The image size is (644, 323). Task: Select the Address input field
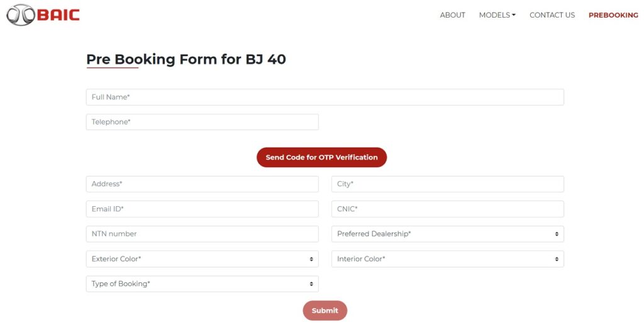[x=202, y=184]
